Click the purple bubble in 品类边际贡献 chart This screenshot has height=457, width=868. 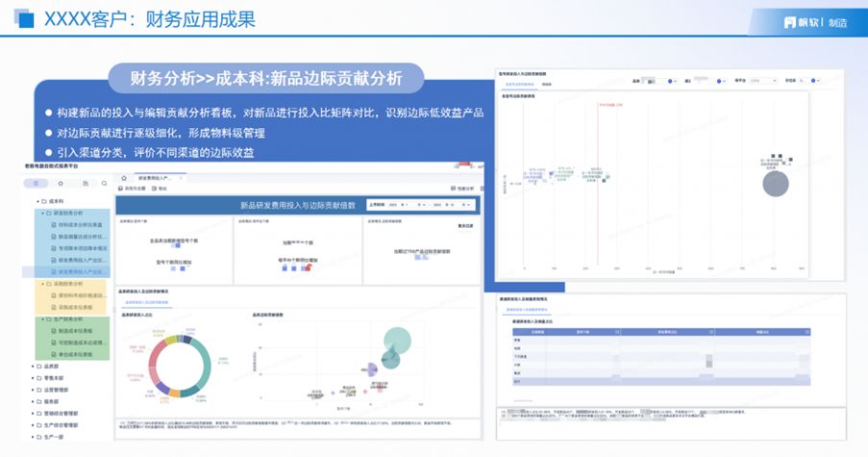pyautogui.click(x=371, y=368)
